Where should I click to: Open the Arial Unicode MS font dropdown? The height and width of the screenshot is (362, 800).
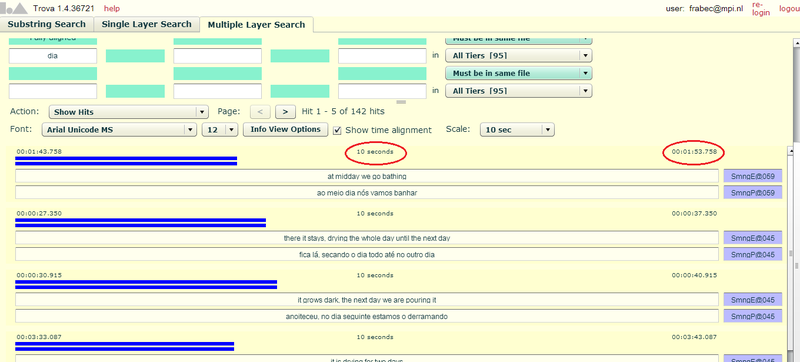tap(119, 130)
